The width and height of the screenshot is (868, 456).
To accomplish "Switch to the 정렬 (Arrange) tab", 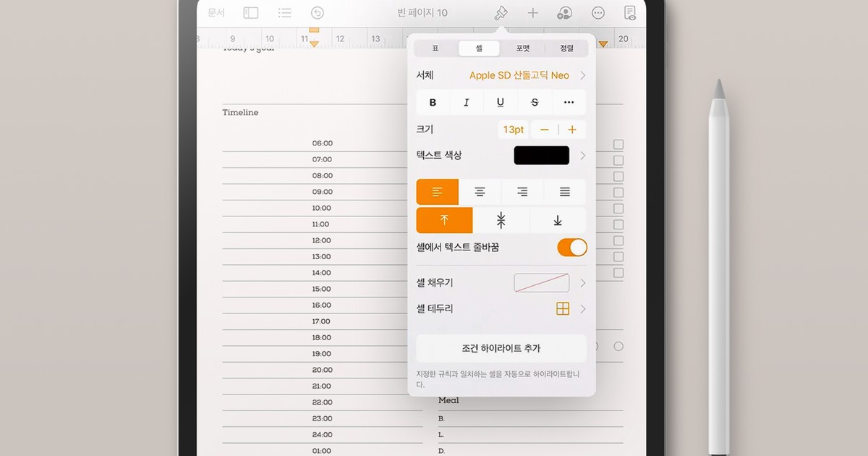I will (x=567, y=48).
